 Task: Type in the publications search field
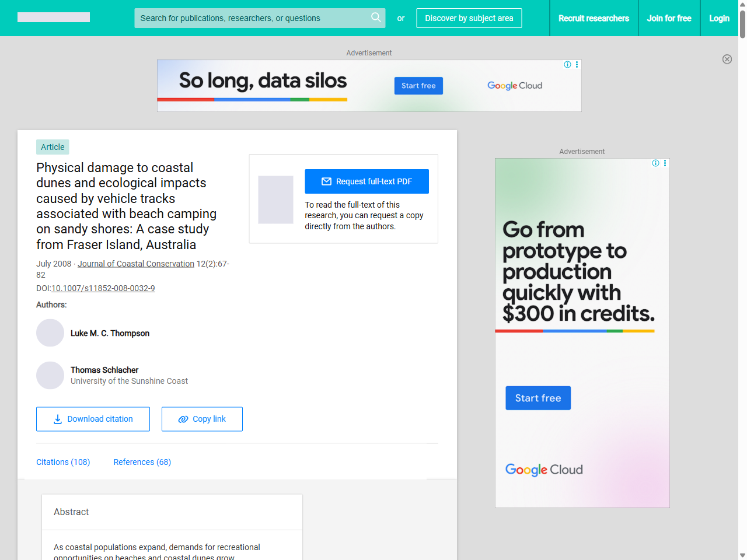[251, 18]
